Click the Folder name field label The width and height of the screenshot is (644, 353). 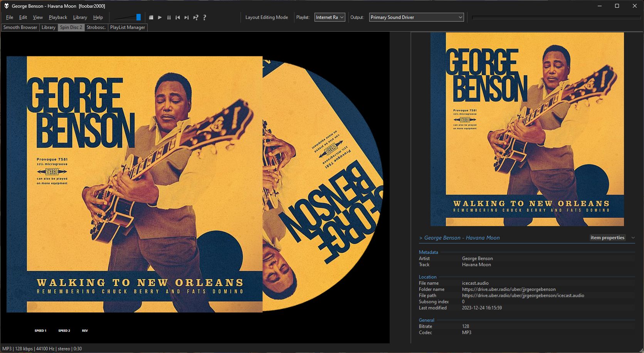(431, 289)
